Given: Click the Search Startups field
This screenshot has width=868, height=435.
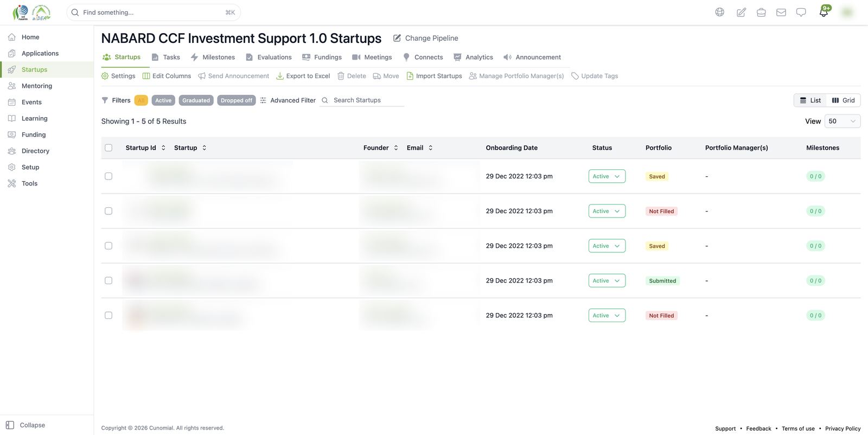Looking at the screenshot, I should tap(362, 100).
